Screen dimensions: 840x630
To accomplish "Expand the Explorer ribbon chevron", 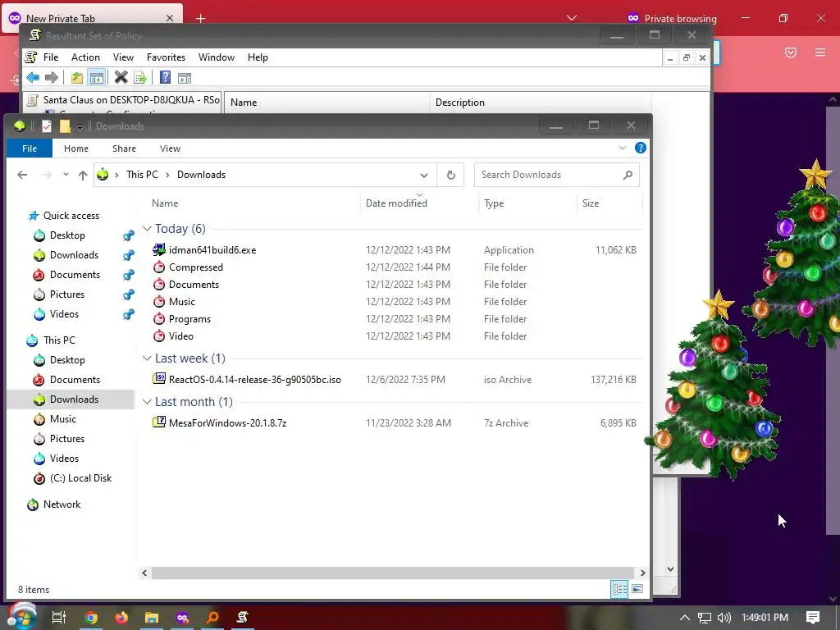I will 622,148.
